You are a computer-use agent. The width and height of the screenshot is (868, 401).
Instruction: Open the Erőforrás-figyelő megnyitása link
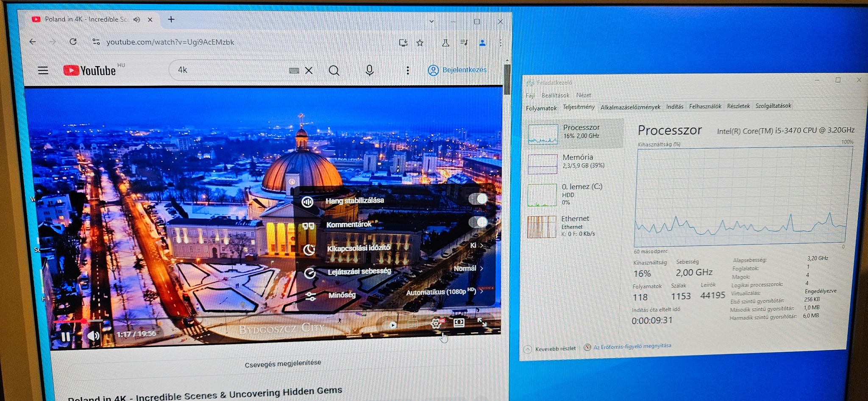pos(632,346)
